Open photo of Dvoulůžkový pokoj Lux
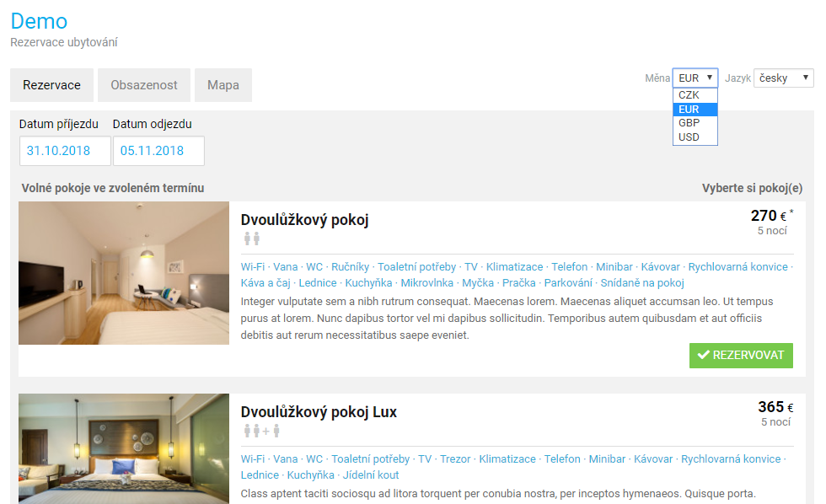Screen dimensions: 826x504 point(124,448)
